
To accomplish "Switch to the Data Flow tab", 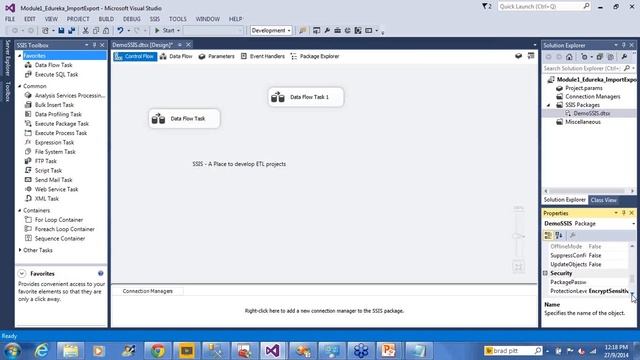I will tap(176, 56).
